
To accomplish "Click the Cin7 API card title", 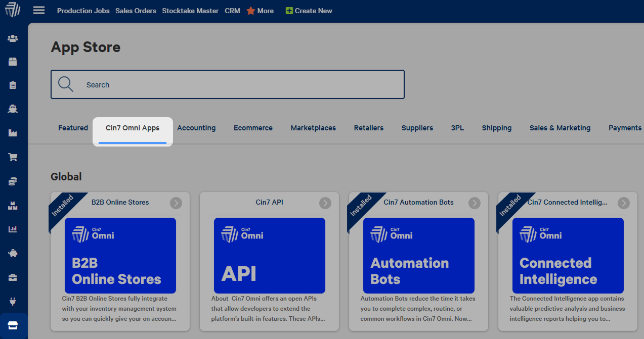I will coord(270,202).
